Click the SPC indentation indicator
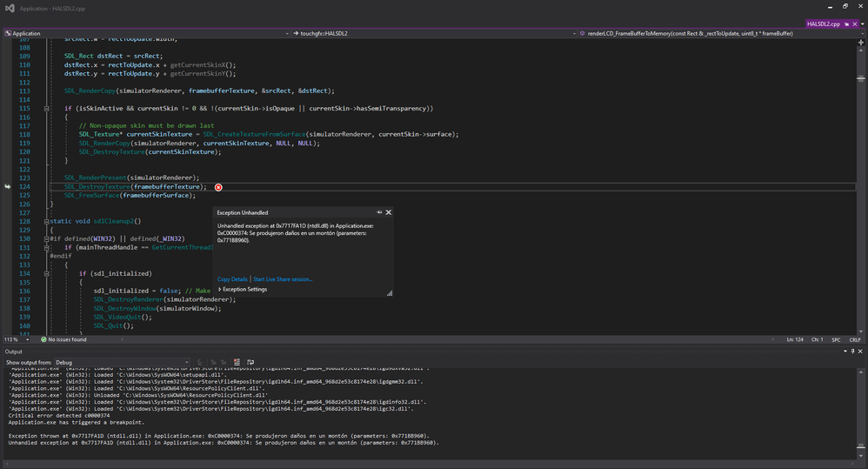868x469 pixels. pyautogui.click(x=836, y=339)
